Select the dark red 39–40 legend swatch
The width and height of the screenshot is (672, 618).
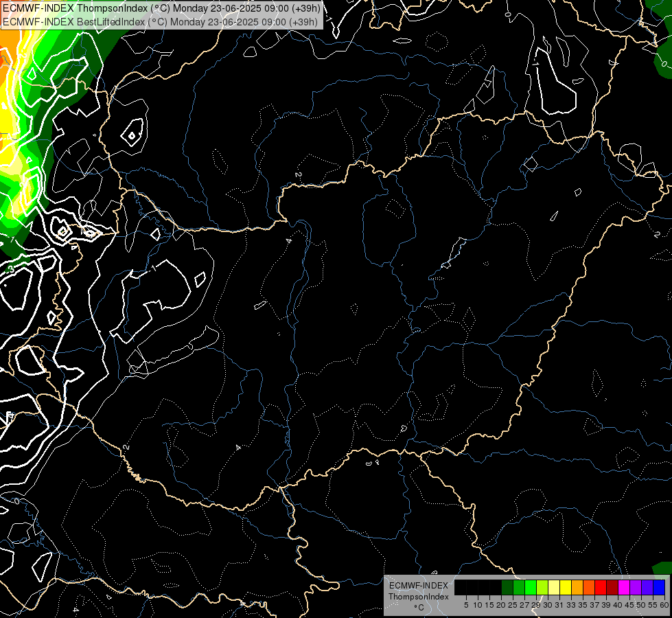point(612,587)
